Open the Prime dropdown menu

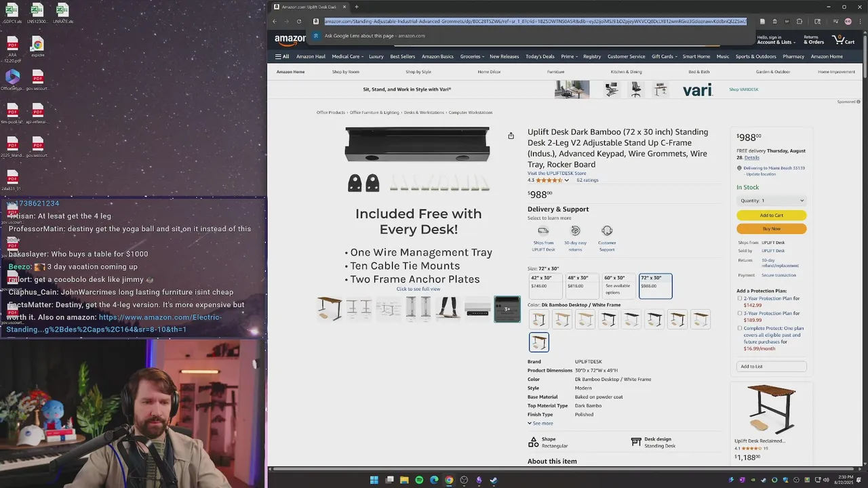point(569,56)
